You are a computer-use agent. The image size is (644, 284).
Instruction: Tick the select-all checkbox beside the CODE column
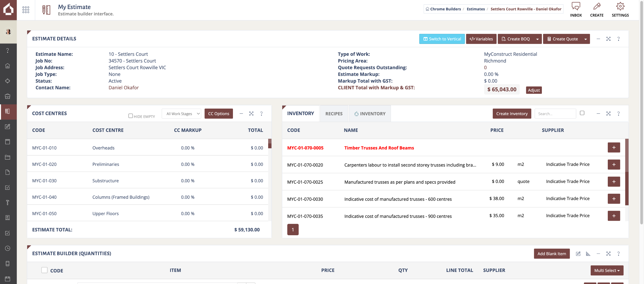point(44,270)
